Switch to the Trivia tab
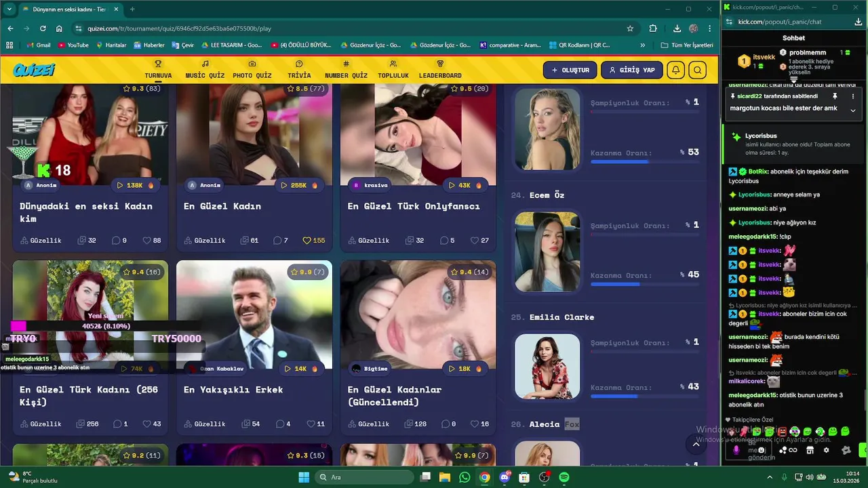The width and height of the screenshot is (868, 488). [299, 70]
